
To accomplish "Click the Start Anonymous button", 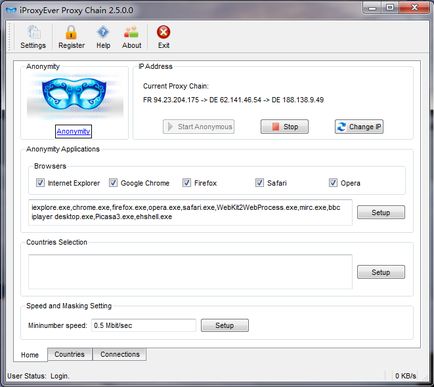I will point(199,127).
